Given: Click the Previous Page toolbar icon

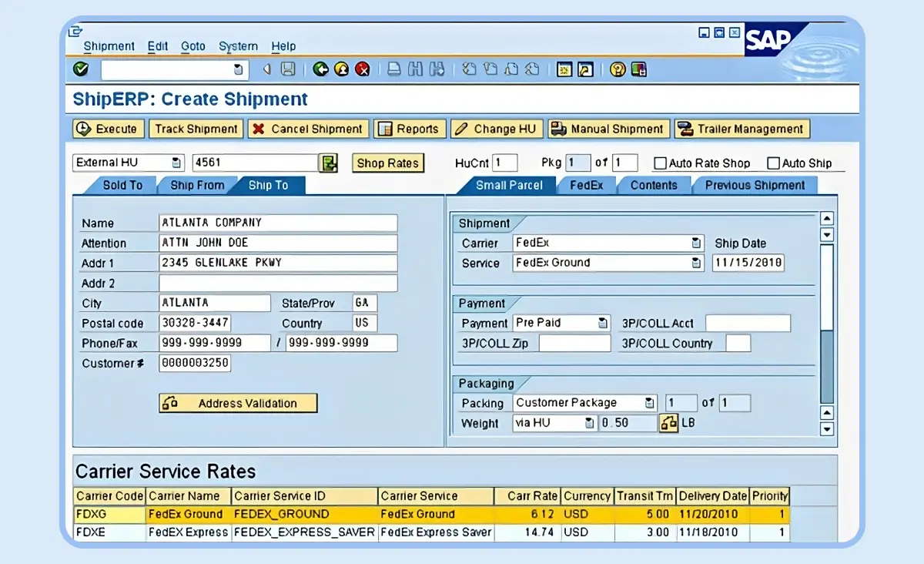Looking at the screenshot, I should (490, 69).
